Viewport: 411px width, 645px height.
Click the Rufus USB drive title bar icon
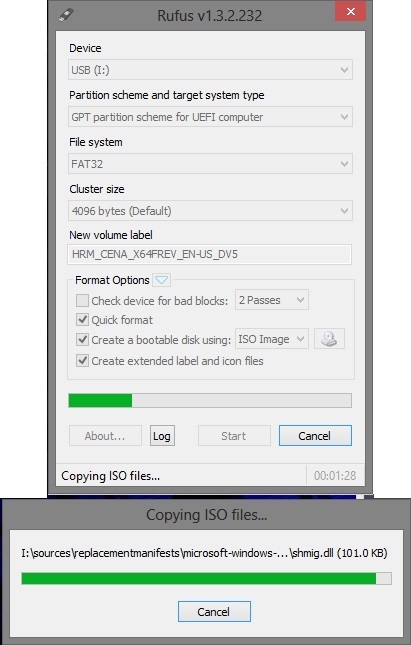(x=66, y=15)
